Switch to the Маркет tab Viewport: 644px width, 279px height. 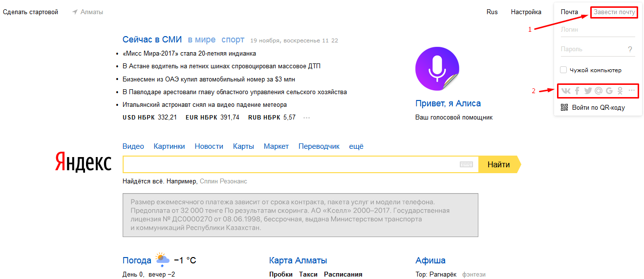coord(276,146)
